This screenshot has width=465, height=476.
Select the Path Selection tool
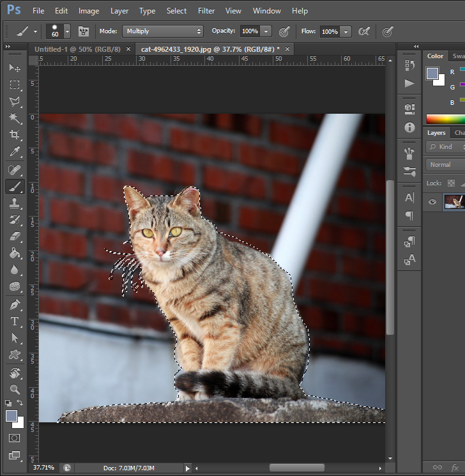[x=15, y=337]
